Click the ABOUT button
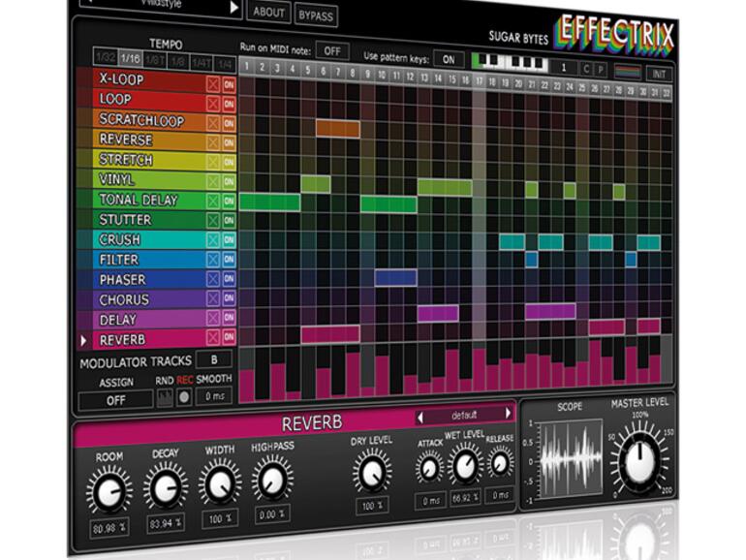 tap(268, 12)
